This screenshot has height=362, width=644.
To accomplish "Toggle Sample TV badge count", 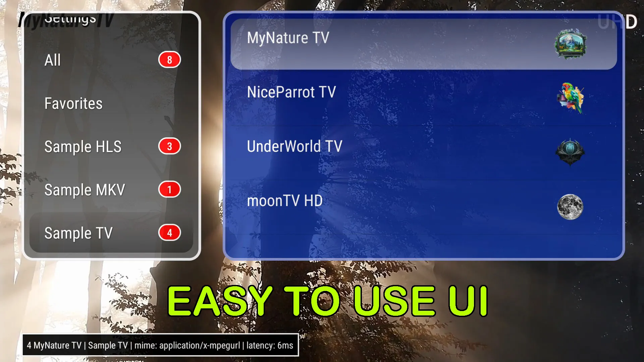I will [169, 233].
